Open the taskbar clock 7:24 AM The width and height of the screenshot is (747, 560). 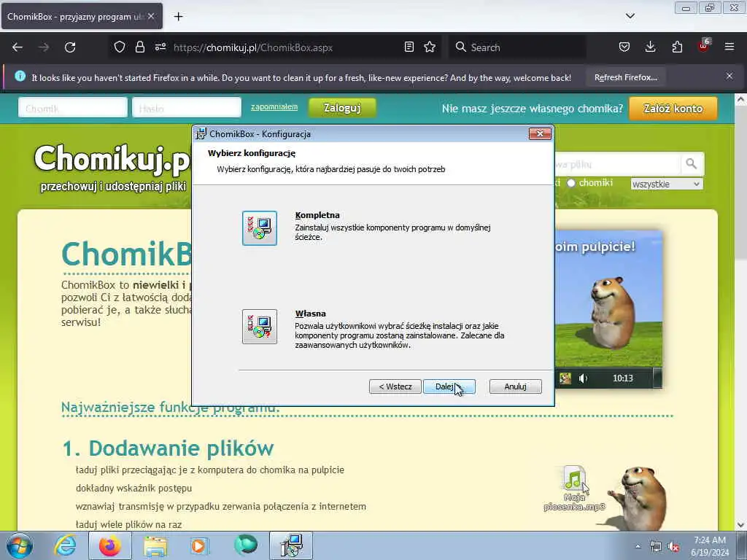[710, 545]
